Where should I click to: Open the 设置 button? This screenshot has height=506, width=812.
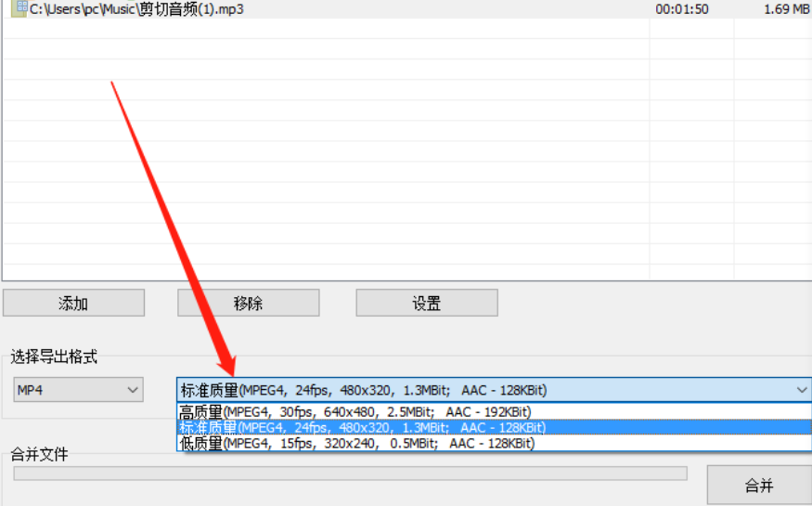pos(427,303)
